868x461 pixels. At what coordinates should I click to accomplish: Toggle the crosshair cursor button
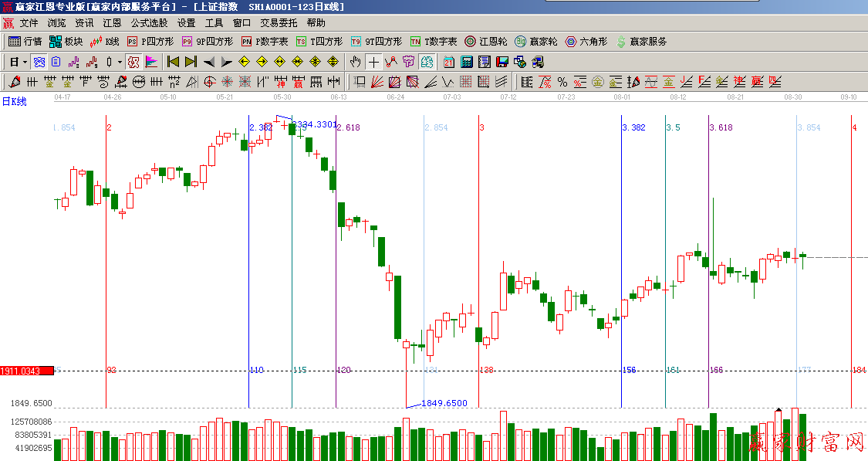[x=373, y=62]
